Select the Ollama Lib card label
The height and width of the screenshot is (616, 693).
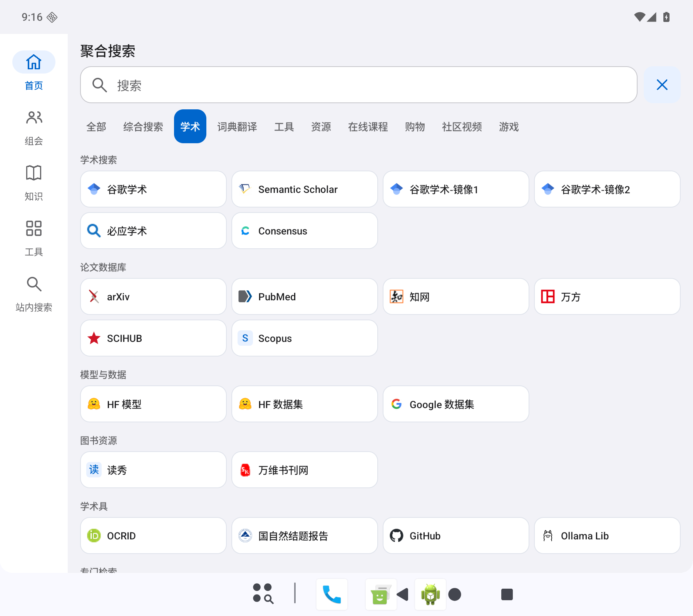point(585,536)
